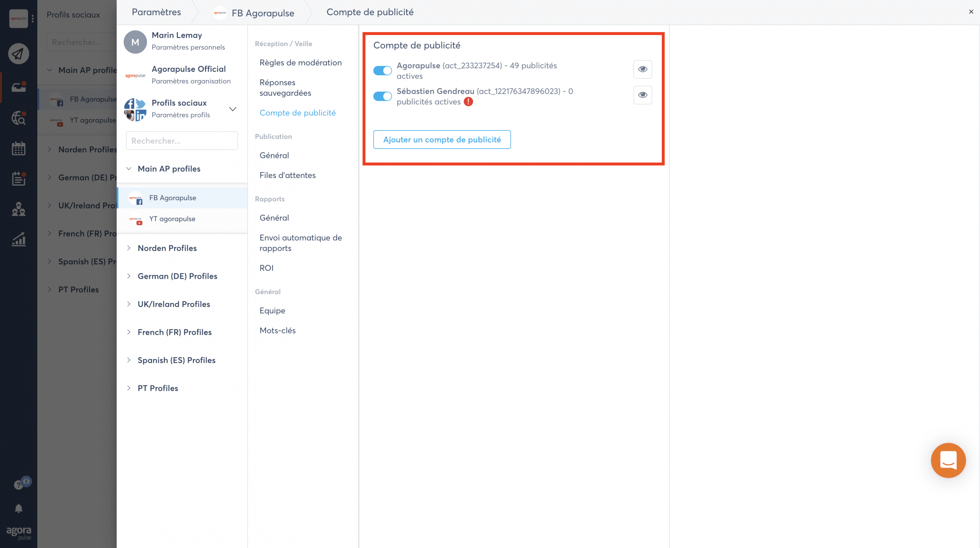980x548 pixels.
Task: Click the eye icon for the Agorapulse ad account
Action: 643,69
